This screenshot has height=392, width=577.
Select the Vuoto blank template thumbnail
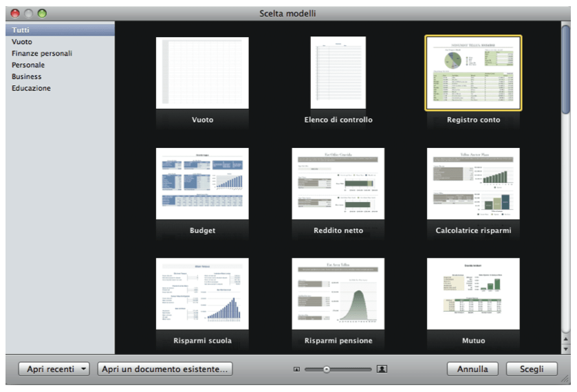click(202, 73)
